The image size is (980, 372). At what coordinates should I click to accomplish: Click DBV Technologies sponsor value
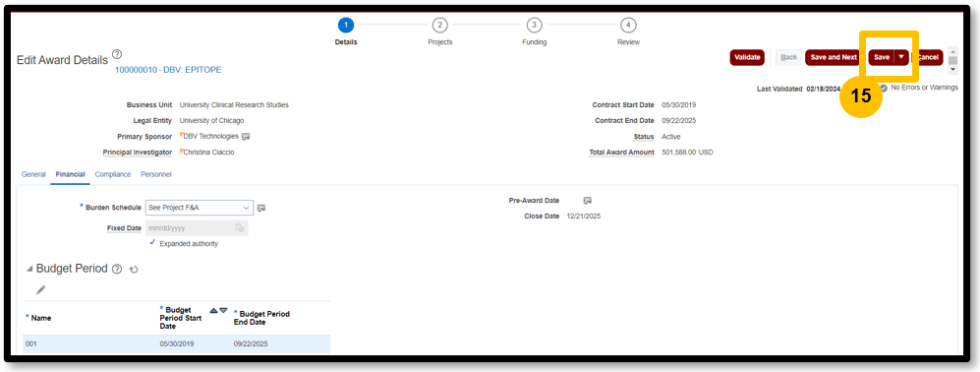210,137
